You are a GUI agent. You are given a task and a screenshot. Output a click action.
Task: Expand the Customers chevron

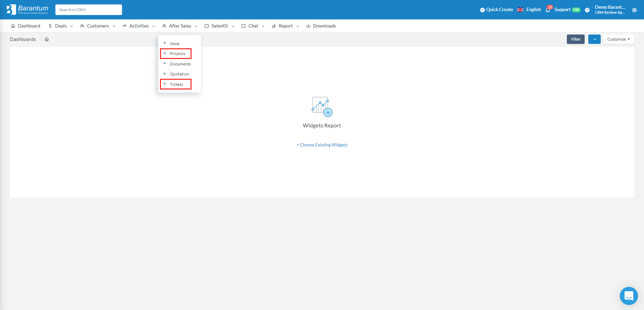[114, 26]
